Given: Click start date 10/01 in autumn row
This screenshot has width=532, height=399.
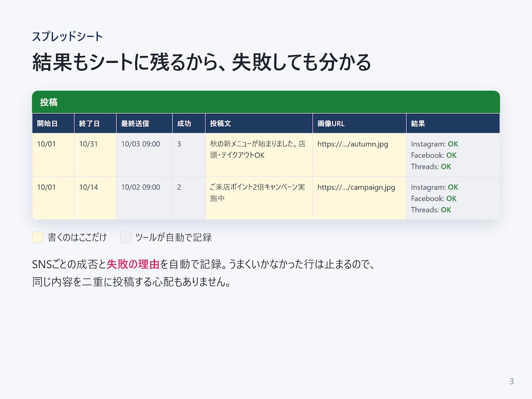Looking at the screenshot, I should pos(53,155).
